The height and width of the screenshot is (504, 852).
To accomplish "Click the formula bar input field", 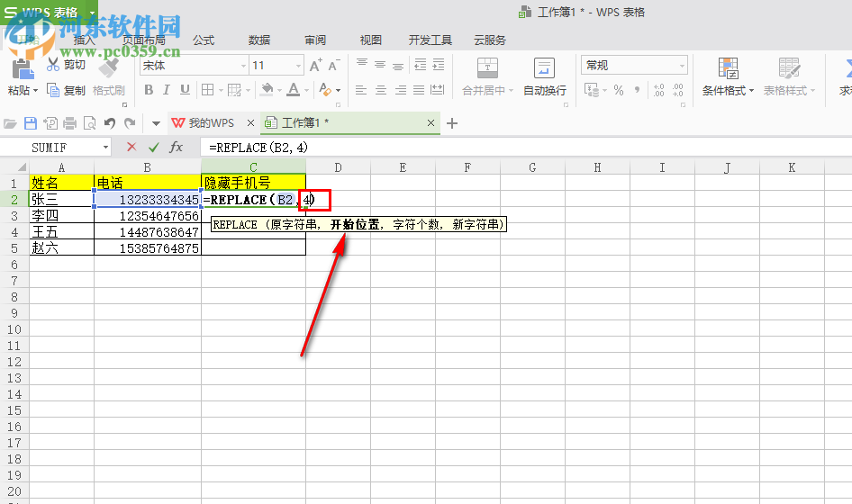I will 526,148.
